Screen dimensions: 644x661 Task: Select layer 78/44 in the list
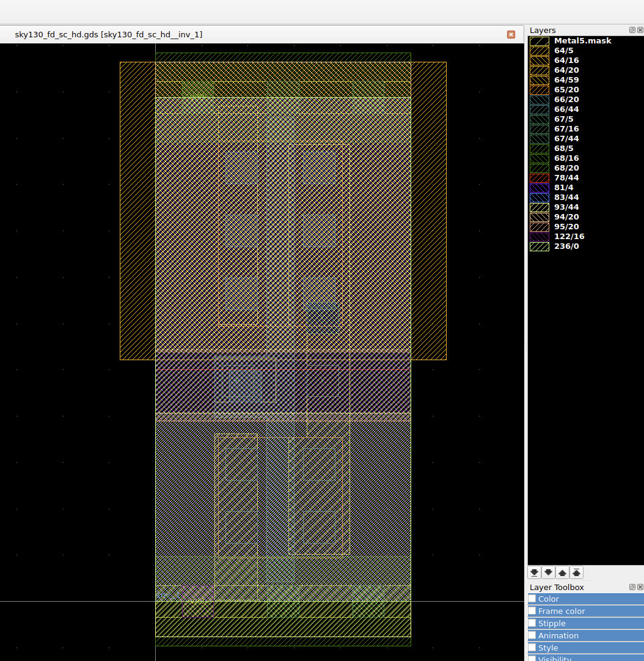tap(566, 178)
